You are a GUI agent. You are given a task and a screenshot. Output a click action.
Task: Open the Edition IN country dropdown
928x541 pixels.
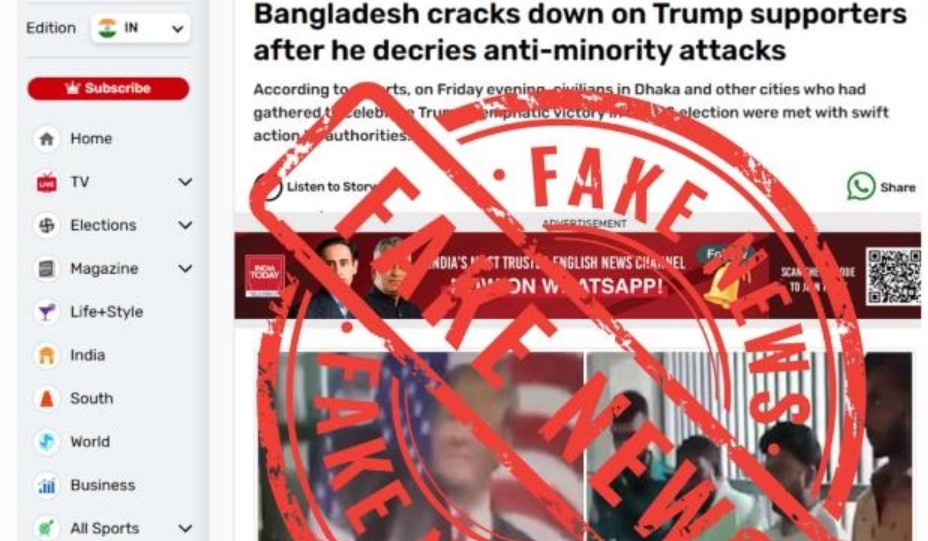(x=141, y=28)
